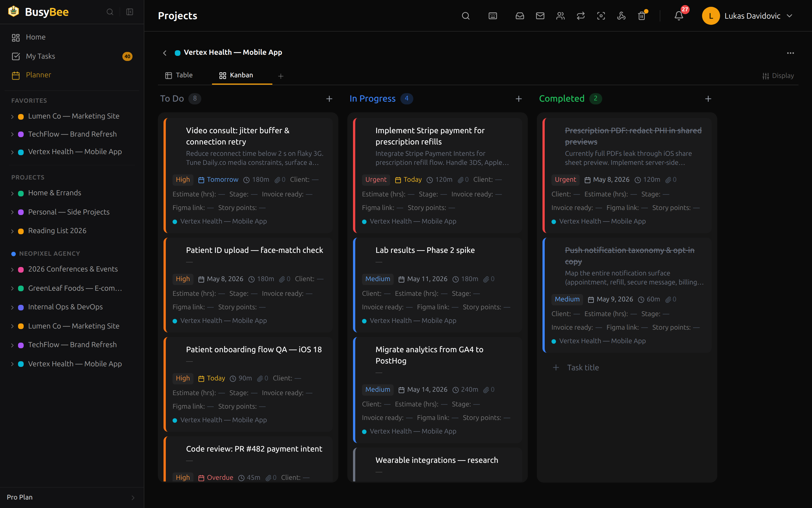Click the repeat/sync arrows icon
Image resolution: width=812 pixels, height=508 pixels.
pyautogui.click(x=581, y=16)
